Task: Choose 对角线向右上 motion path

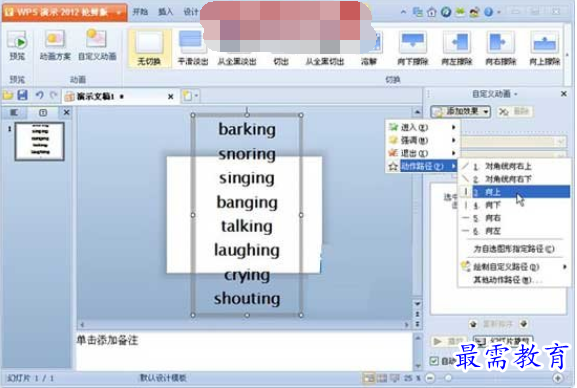Action: 514,166
